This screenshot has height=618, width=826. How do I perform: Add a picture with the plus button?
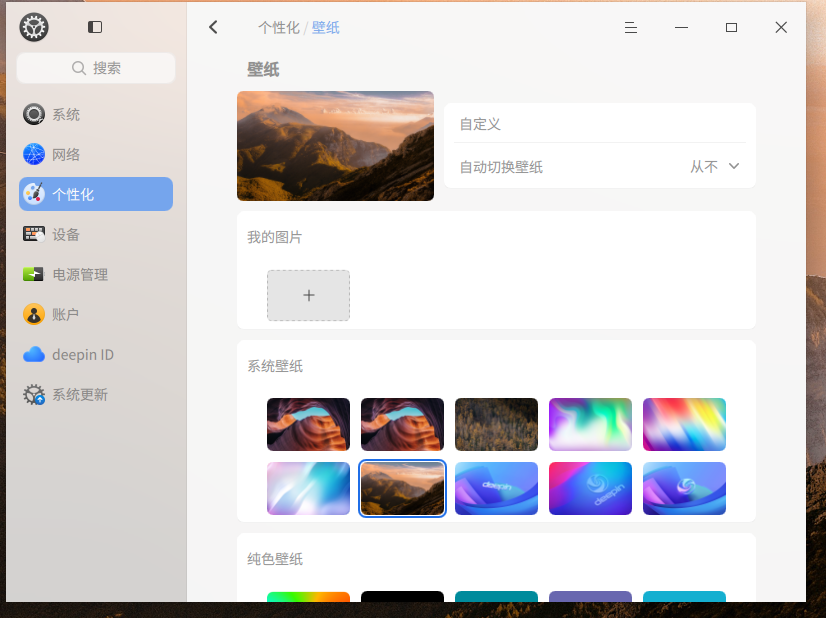pos(309,296)
